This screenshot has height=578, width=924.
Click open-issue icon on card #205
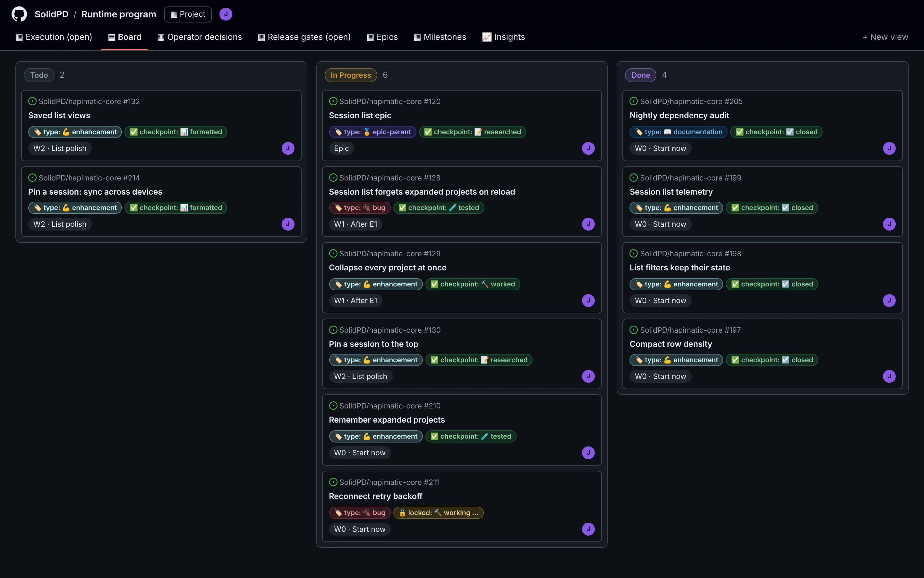click(633, 101)
